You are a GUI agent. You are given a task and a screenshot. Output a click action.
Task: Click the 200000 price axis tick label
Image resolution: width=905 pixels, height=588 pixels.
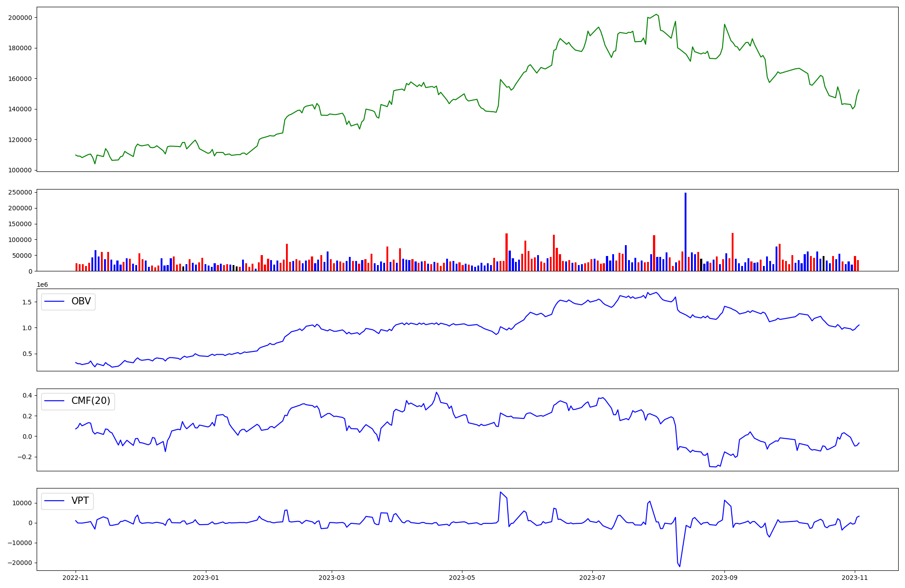(x=20, y=18)
